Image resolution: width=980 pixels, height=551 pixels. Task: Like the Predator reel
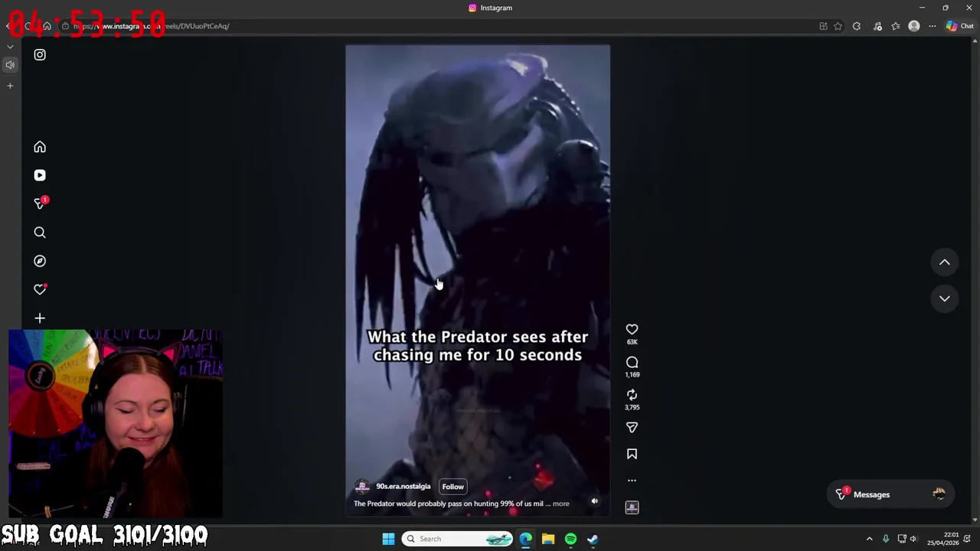(x=632, y=330)
